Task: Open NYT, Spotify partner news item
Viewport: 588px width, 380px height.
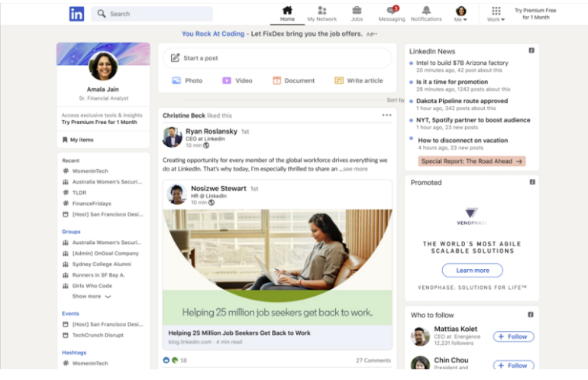Action: tap(473, 121)
